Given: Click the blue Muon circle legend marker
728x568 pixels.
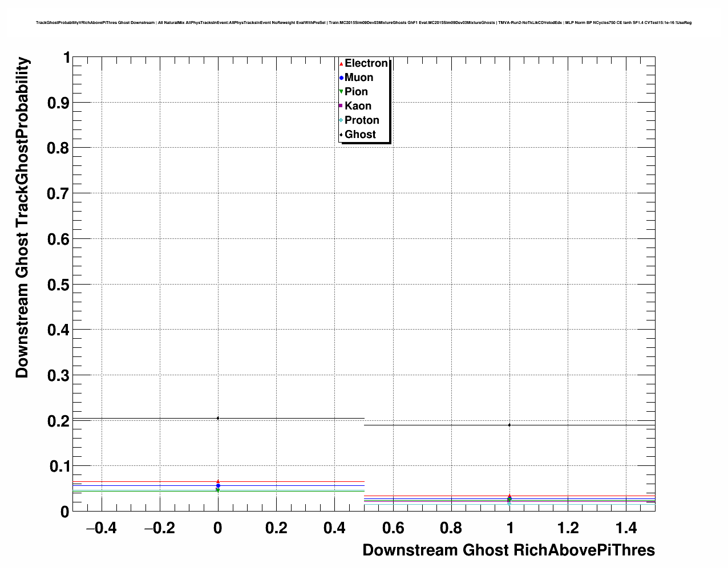Looking at the screenshot, I should (x=341, y=78).
